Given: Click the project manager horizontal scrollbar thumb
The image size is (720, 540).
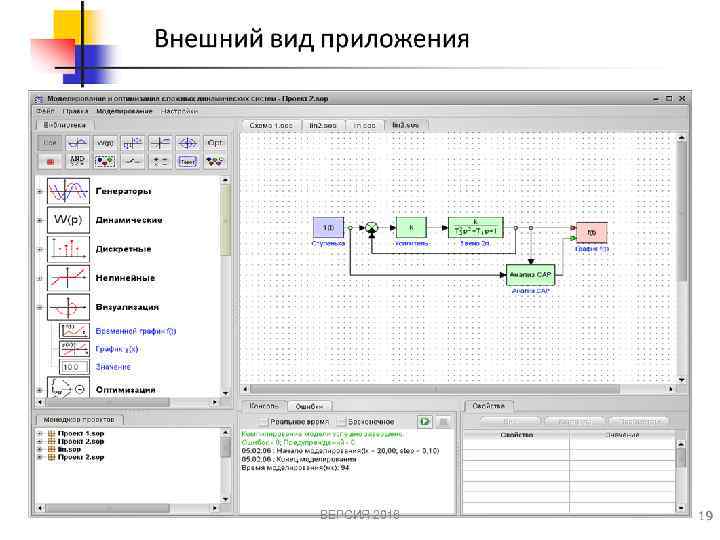Looking at the screenshot, I should 108,508.
